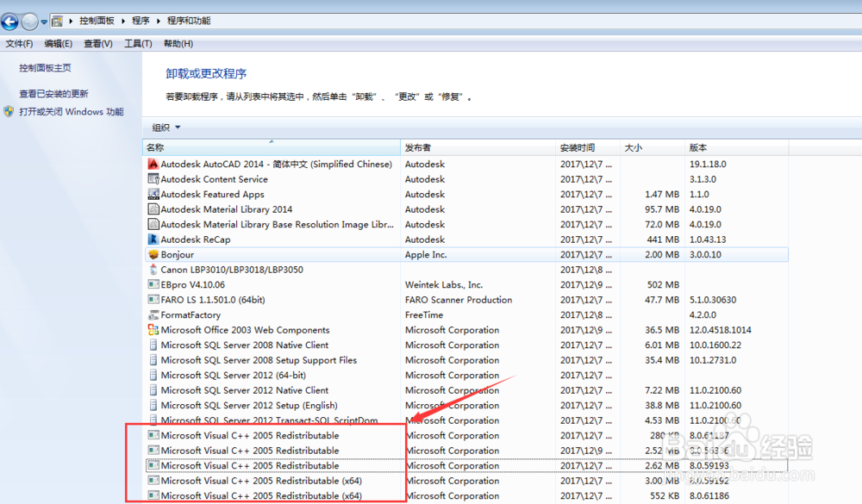Screen dimensions: 862x504
Task: Sort by 名称 column header
Action: (271, 147)
